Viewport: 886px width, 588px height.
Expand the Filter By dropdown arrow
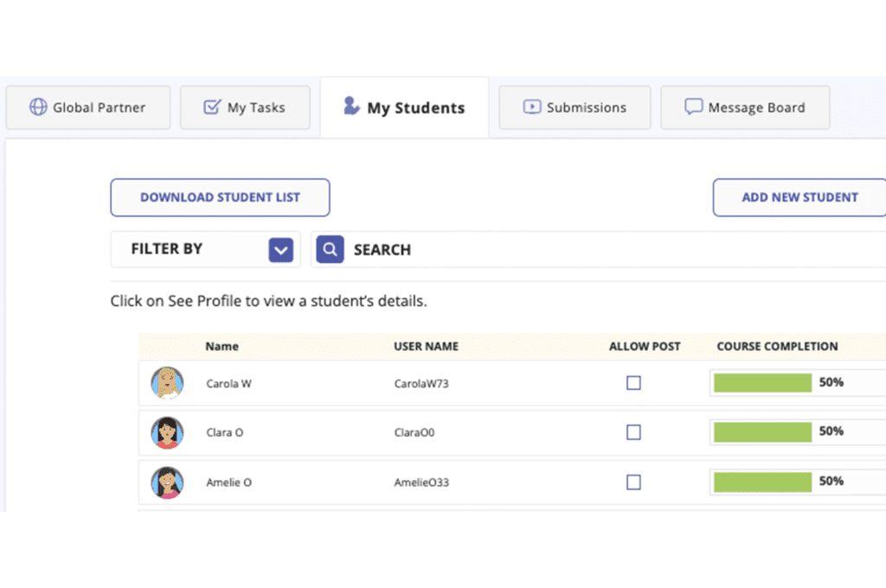pos(281,250)
